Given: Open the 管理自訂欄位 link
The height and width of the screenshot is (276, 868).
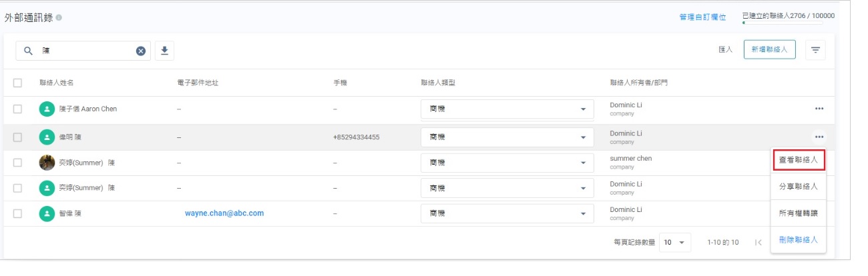Looking at the screenshot, I should click(x=702, y=17).
